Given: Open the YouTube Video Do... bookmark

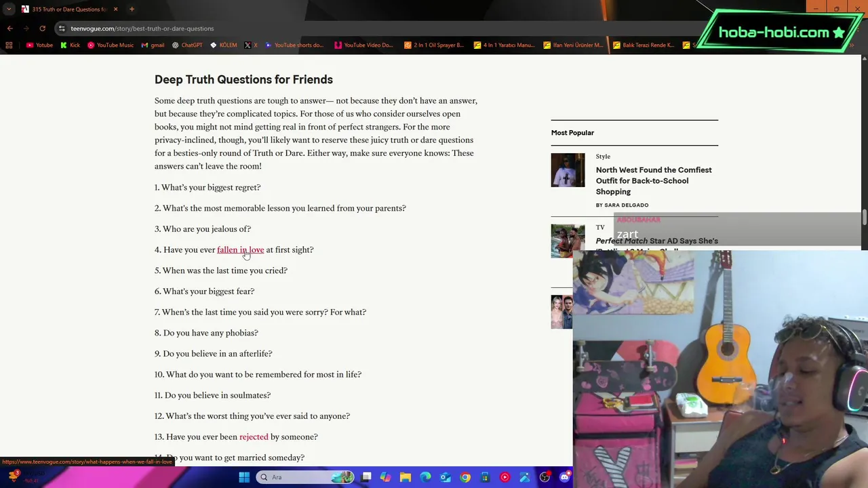Looking at the screenshot, I should click(x=363, y=45).
